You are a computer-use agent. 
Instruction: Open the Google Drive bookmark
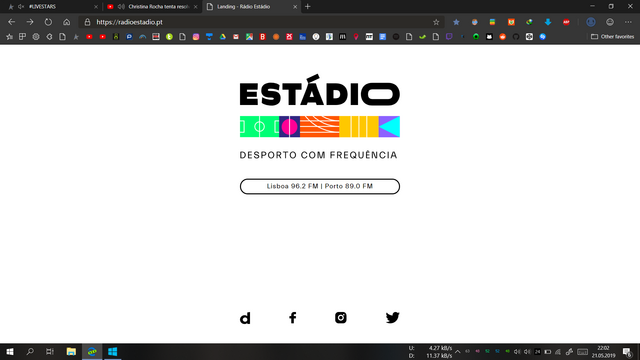coord(222,37)
